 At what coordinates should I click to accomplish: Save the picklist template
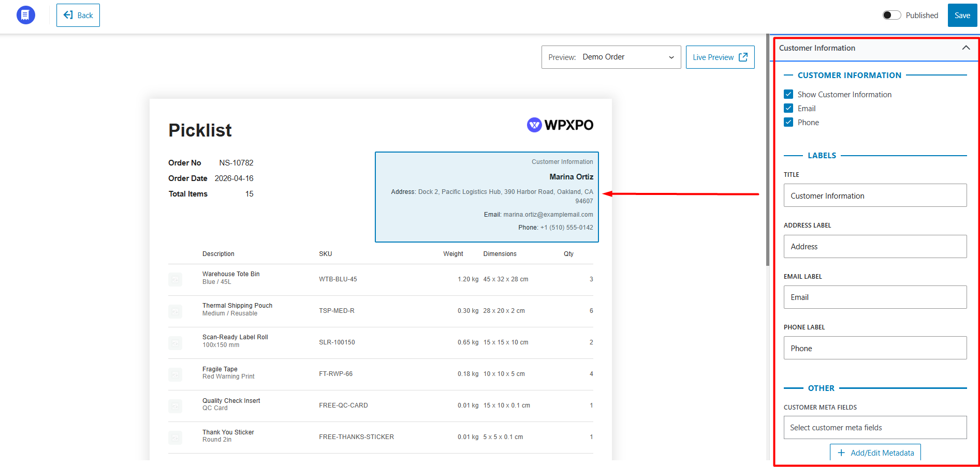tap(962, 15)
